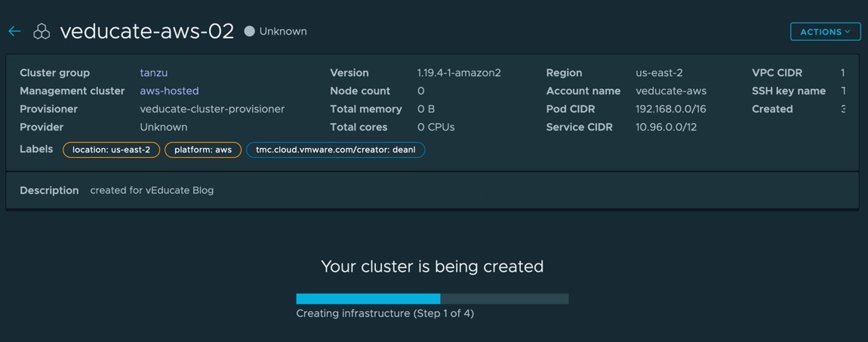This screenshot has width=868, height=342.
Task: Click Creating infrastructure (Step 1 of 4) text
Action: 385,313
